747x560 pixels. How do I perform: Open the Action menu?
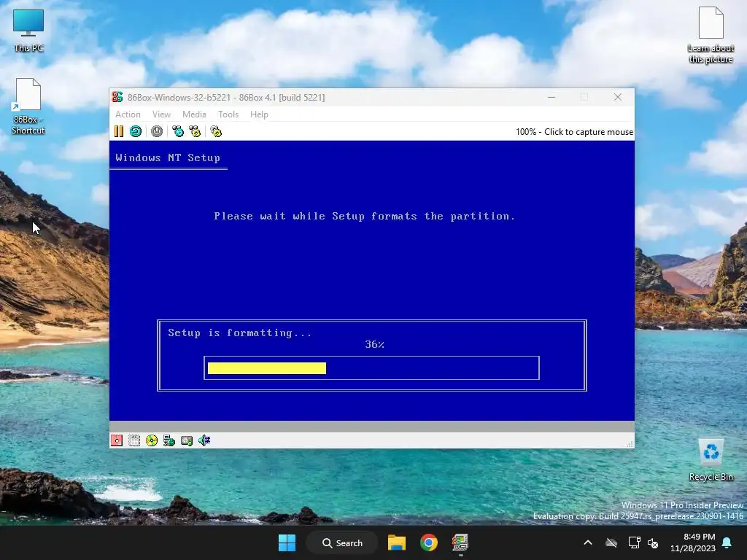coord(128,114)
